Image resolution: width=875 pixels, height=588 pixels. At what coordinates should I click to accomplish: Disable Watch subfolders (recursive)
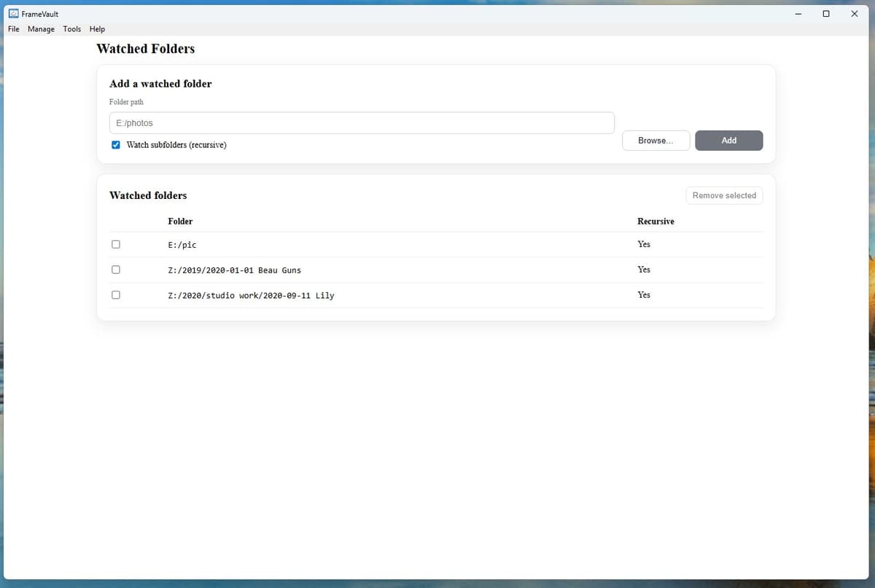tap(115, 145)
